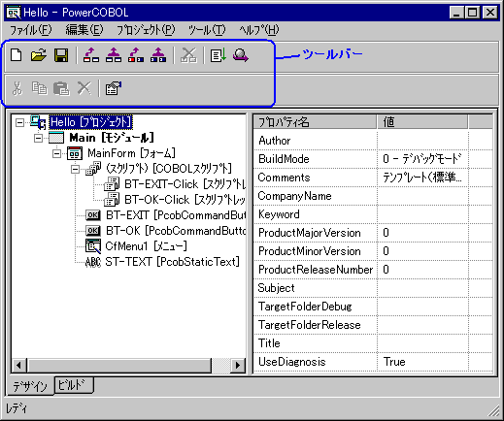Click the Main module window icon

coord(56,138)
